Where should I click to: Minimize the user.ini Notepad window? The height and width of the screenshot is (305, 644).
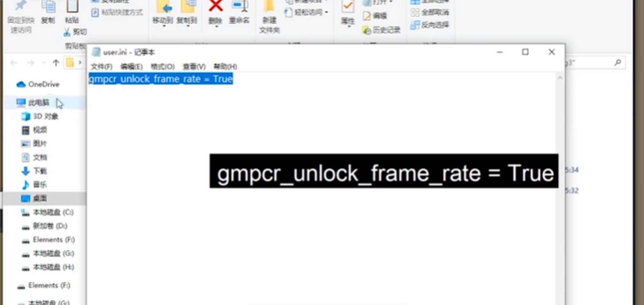(500, 52)
